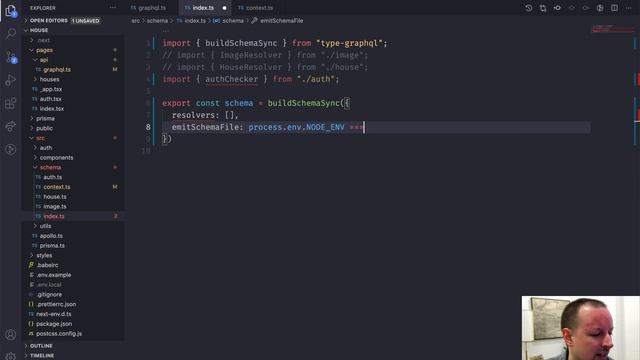The width and height of the screenshot is (640, 360).
Task: Open package.json file
Action: coord(54,324)
